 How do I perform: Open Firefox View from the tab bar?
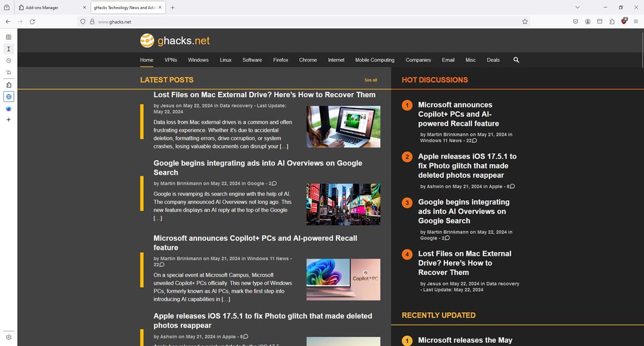(x=6, y=8)
